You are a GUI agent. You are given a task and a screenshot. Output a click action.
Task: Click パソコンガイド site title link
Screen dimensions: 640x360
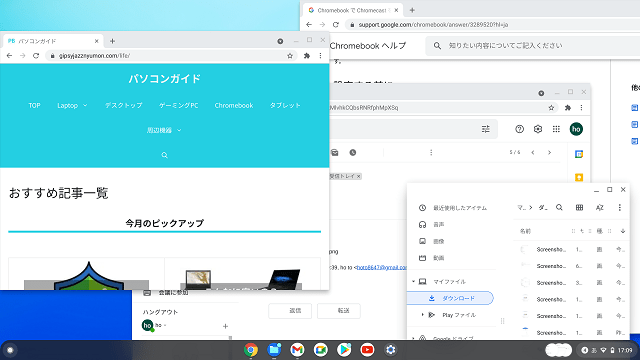[164, 78]
